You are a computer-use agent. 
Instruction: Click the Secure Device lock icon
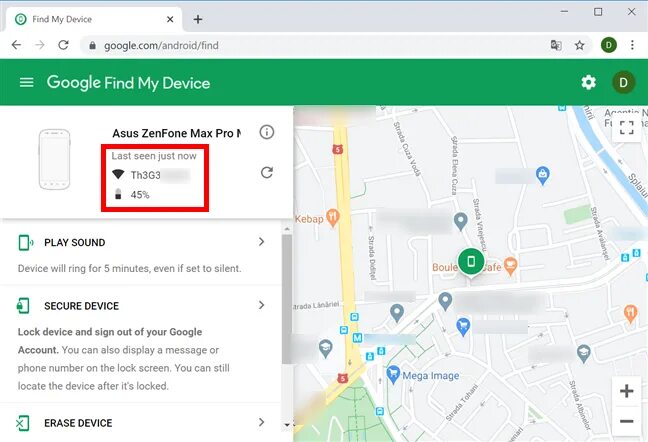(23, 306)
